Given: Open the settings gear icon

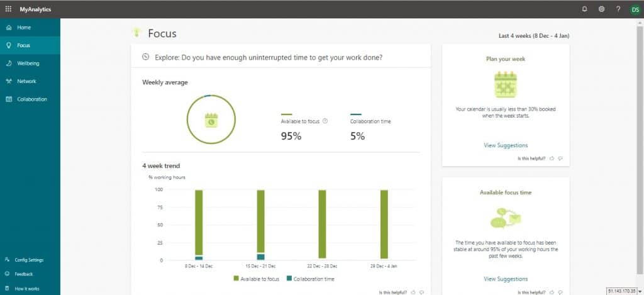Looking at the screenshot, I should coord(601,9).
